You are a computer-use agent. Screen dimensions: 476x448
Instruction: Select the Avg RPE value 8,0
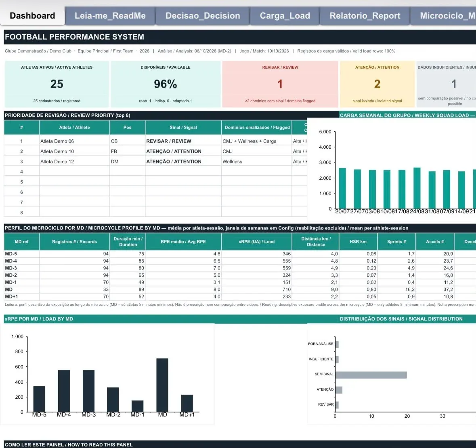[x=183, y=290]
